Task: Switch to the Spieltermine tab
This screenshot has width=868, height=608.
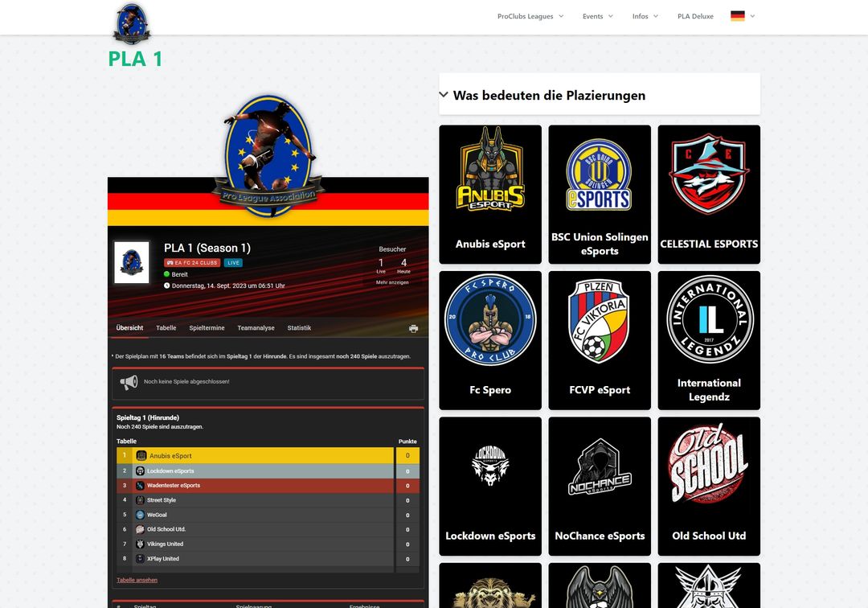Action: coord(207,328)
